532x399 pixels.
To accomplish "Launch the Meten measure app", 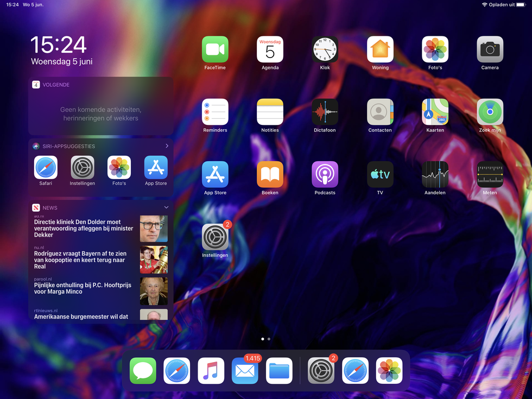I will click(x=490, y=174).
